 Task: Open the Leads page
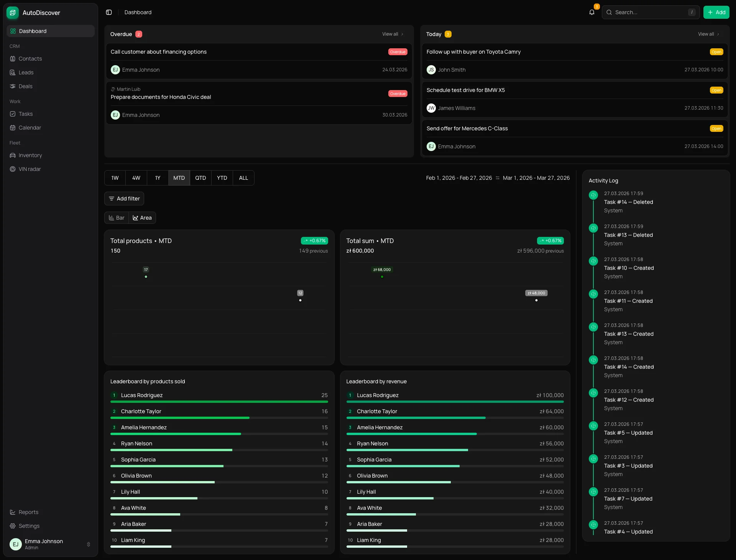coord(26,72)
